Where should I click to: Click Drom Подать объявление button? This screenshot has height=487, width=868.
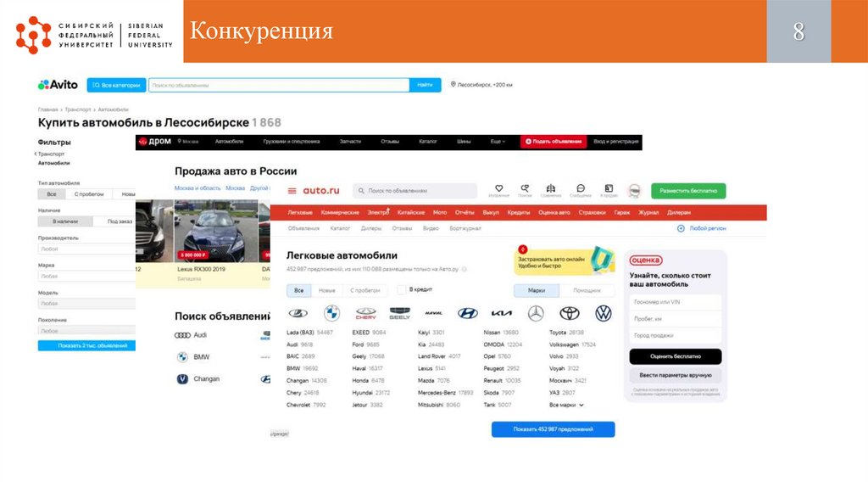click(x=554, y=142)
